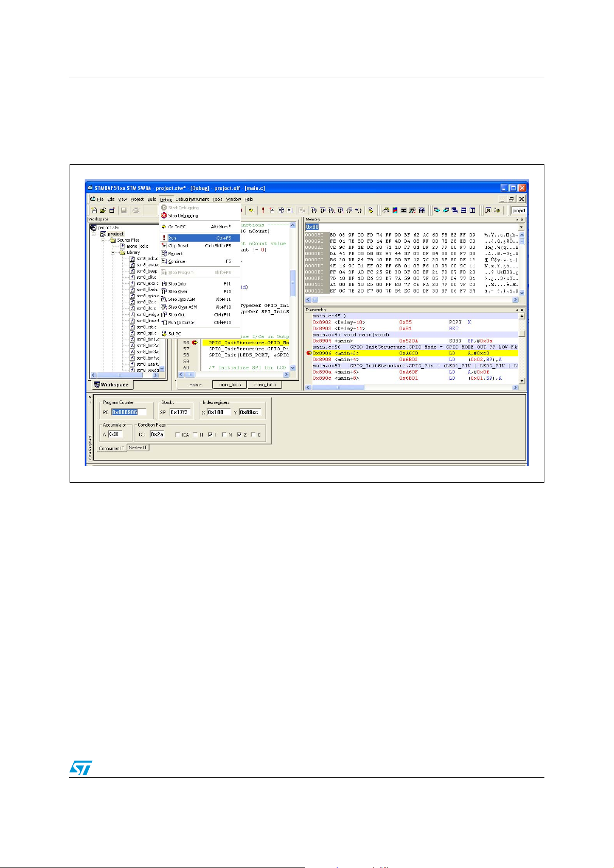
Task: Click the tile vertically window toolbar icon
Action: pos(472,210)
